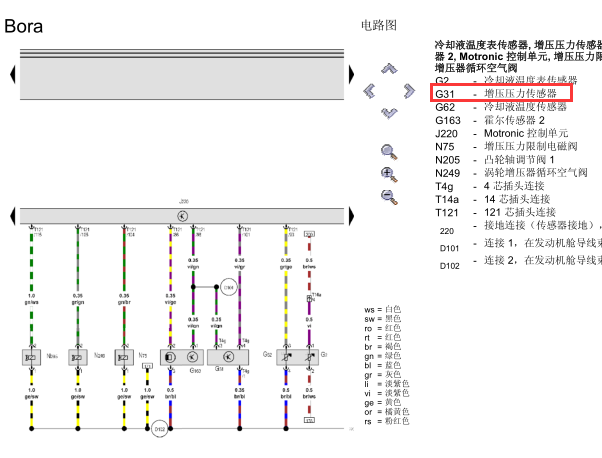The height and width of the screenshot is (458, 602).
Task: Click the plain magnifier icon
Action: click(389, 152)
